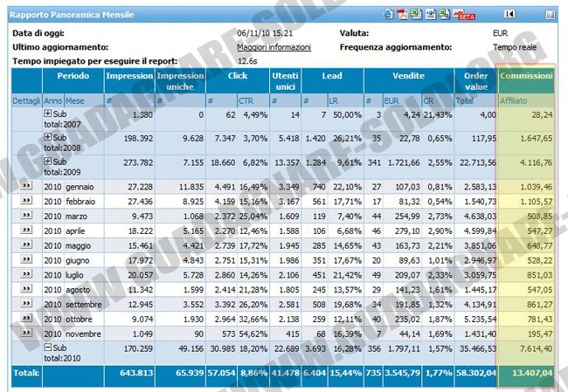
Task: Click the CTR sub-header
Action: click(x=246, y=101)
